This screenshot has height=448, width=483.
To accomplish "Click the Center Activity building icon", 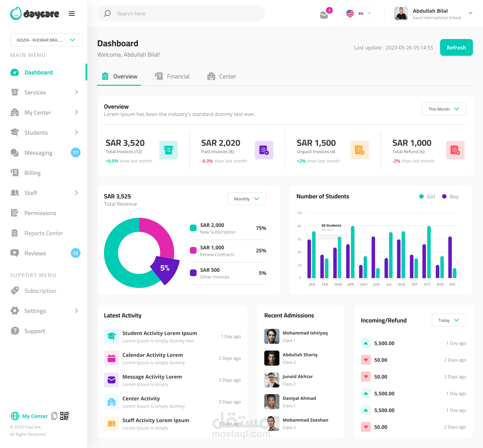I will point(111,402).
